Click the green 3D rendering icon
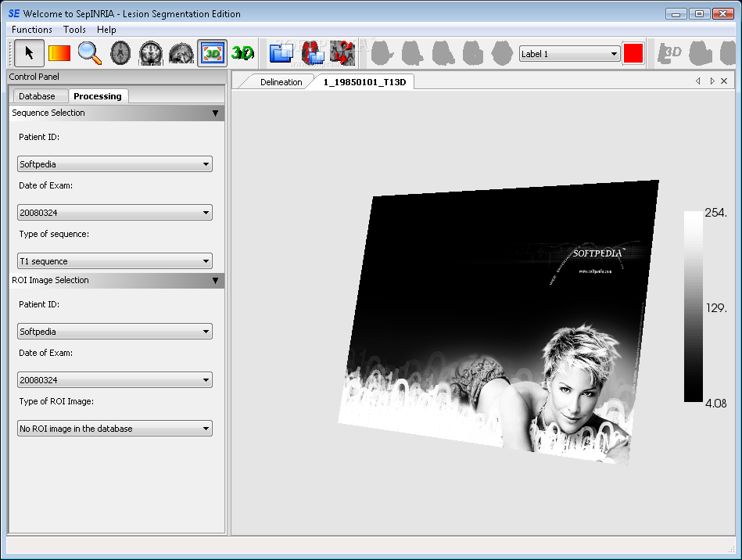This screenshot has height=560, width=742. click(242, 53)
